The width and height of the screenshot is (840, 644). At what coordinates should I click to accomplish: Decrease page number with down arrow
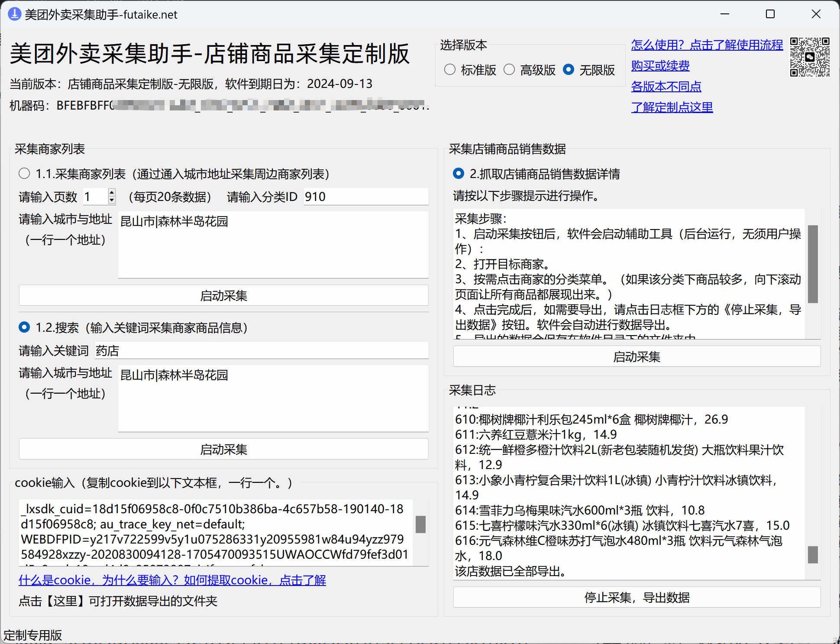[112, 200]
